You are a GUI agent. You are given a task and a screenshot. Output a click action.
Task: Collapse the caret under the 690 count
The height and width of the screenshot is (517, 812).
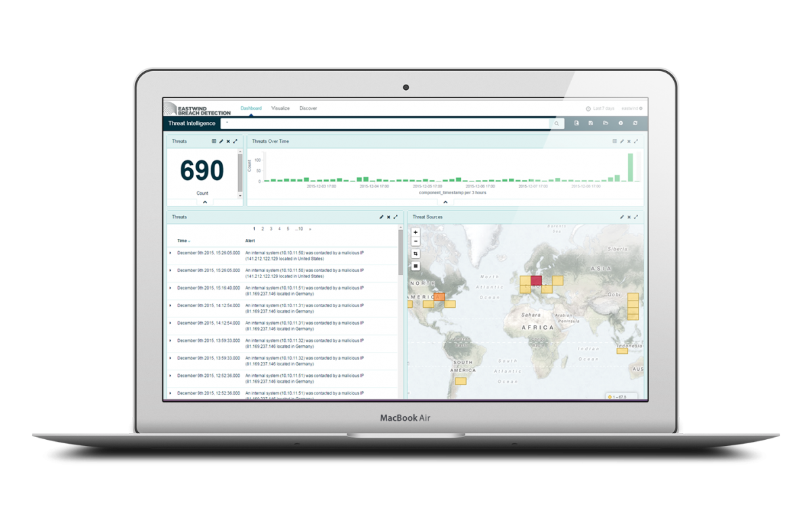click(x=205, y=202)
